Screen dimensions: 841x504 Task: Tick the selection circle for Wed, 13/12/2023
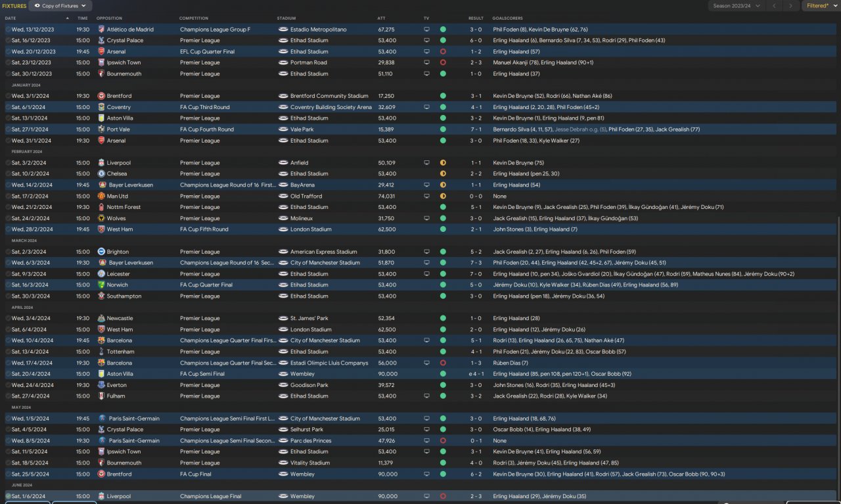point(8,30)
